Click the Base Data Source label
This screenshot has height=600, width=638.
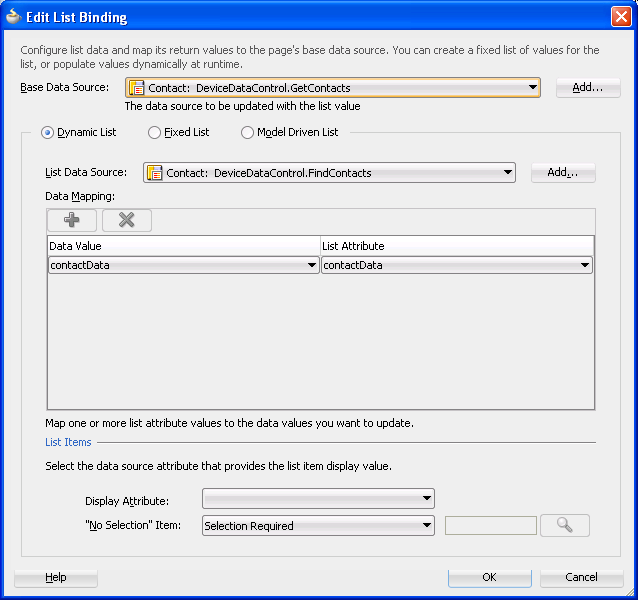[x=65, y=87]
